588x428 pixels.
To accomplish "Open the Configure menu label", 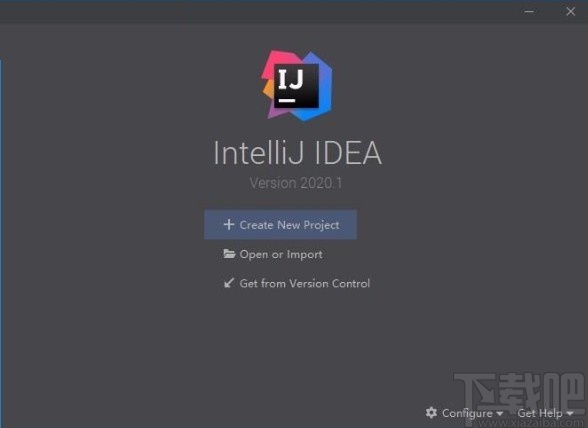I will [467, 413].
